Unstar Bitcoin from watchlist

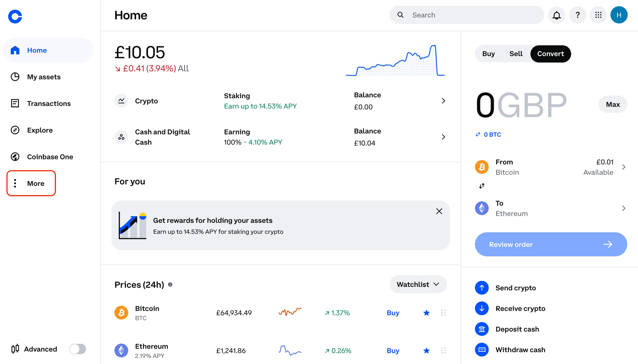(x=427, y=313)
